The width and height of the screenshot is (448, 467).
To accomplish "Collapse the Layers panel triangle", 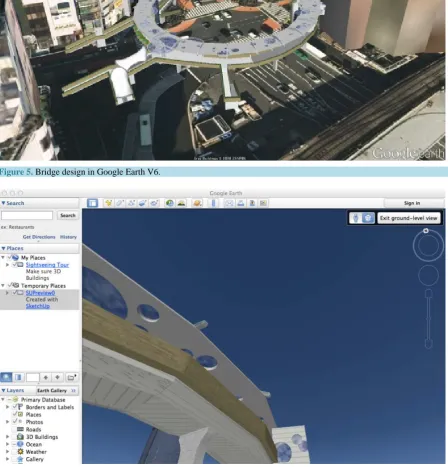I will (3, 390).
